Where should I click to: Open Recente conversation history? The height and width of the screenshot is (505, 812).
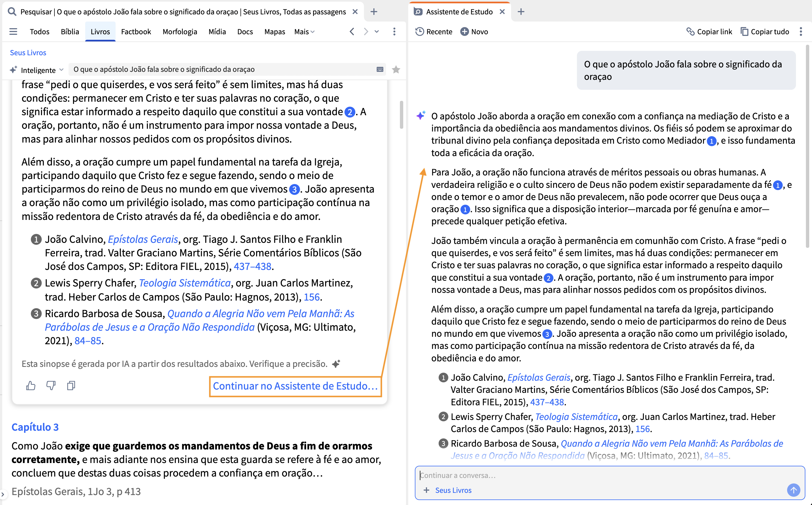pyautogui.click(x=434, y=32)
